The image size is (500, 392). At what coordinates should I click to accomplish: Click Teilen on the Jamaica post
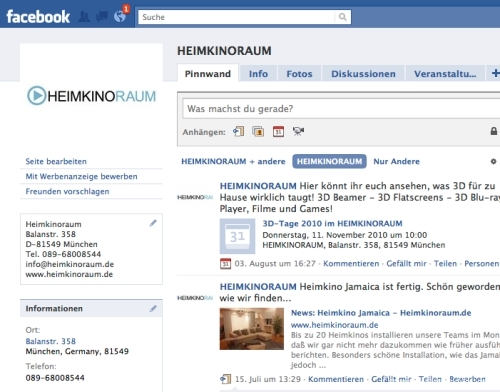click(x=430, y=379)
